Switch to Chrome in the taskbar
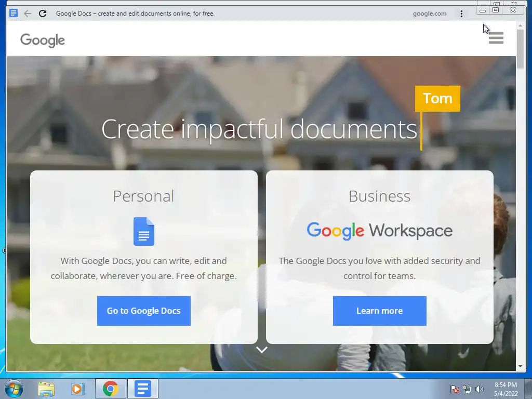Screen dimensions: 532x399 111,389
